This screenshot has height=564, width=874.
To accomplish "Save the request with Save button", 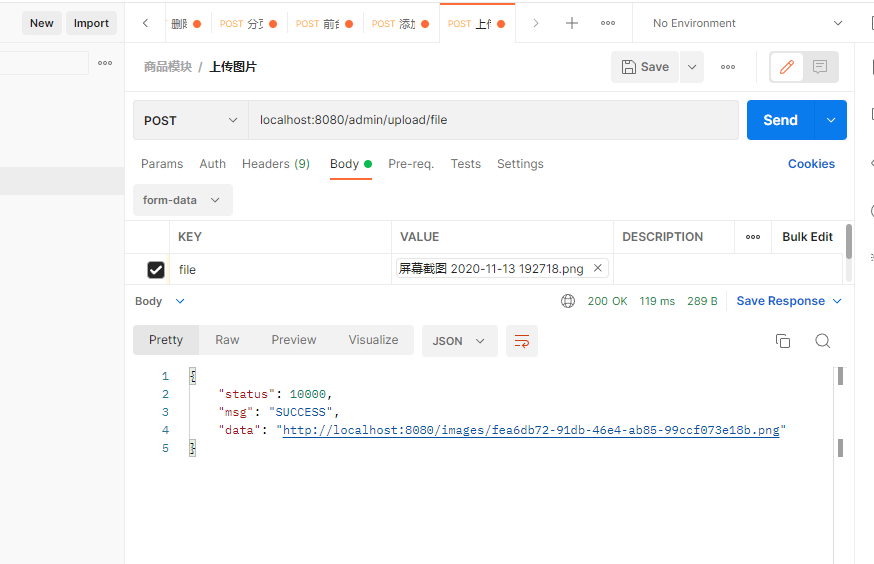I will tap(645, 67).
